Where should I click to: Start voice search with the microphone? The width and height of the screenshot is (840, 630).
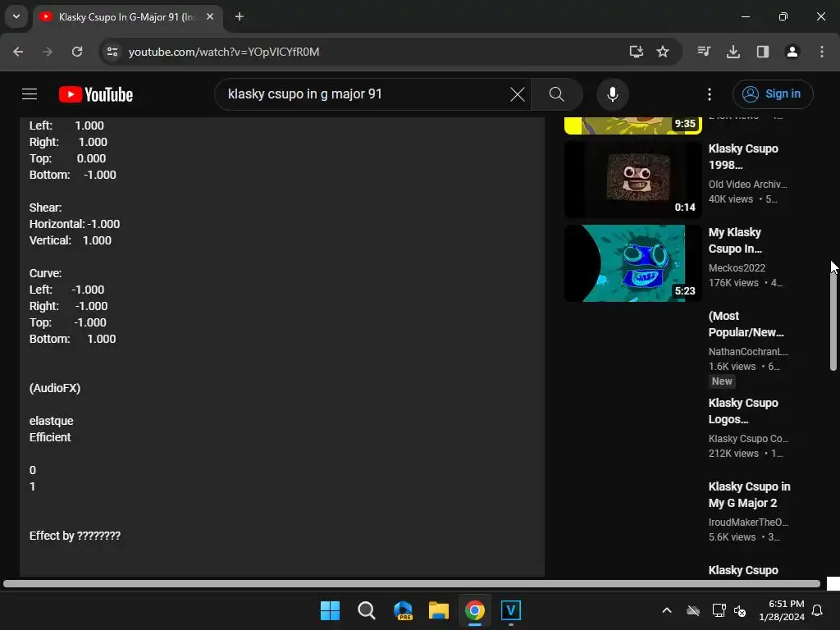coord(612,94)
